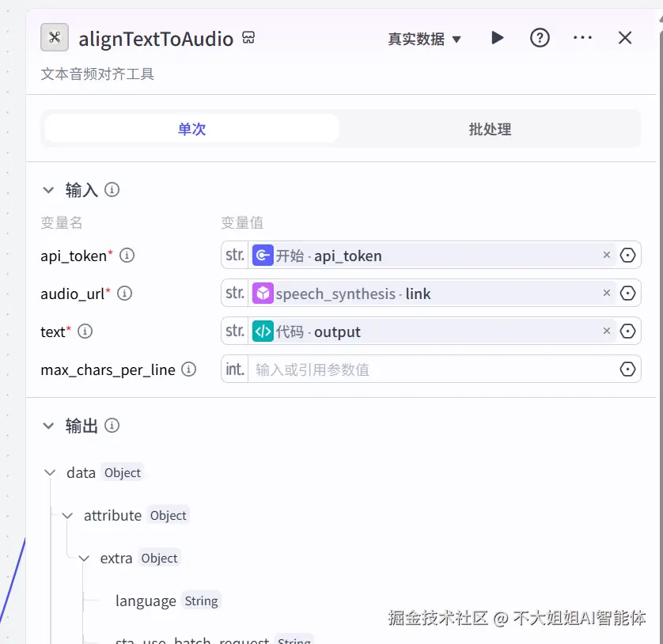This screenshot has height=644, width=663.
Task: Run the node with the play button
Action: pyautogui.click(x=497, y=37)
